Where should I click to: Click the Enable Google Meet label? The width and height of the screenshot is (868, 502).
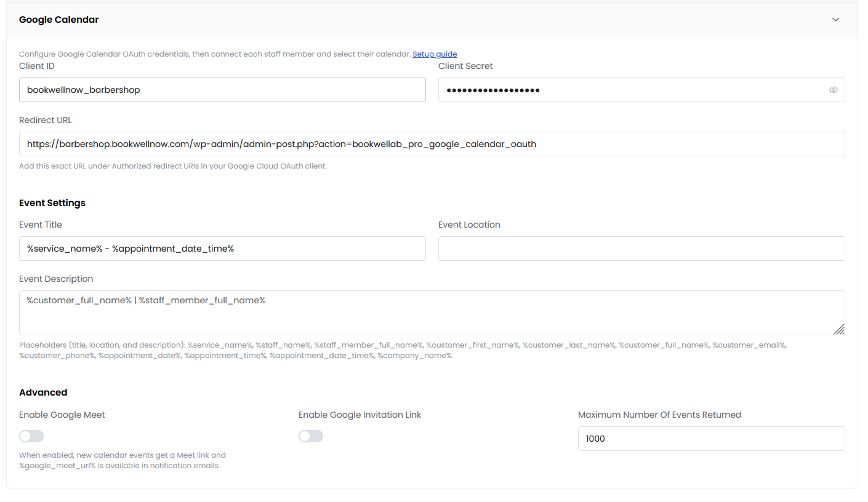(x=62, y=415)
